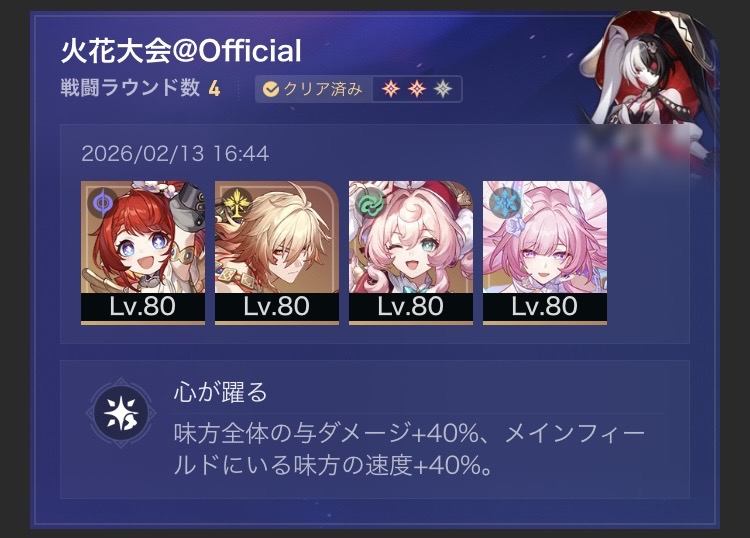Click the クリア済み status label

[x=323, y=89]
